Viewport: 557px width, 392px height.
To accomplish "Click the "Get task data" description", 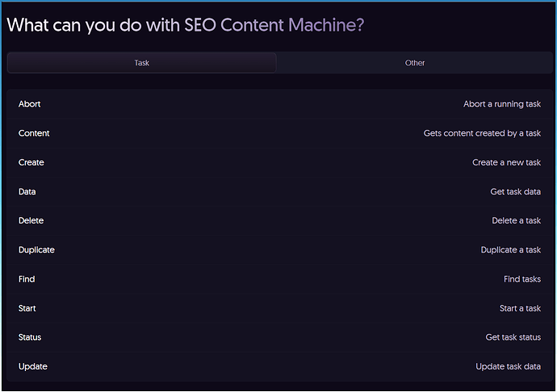I will click(515, 192).
